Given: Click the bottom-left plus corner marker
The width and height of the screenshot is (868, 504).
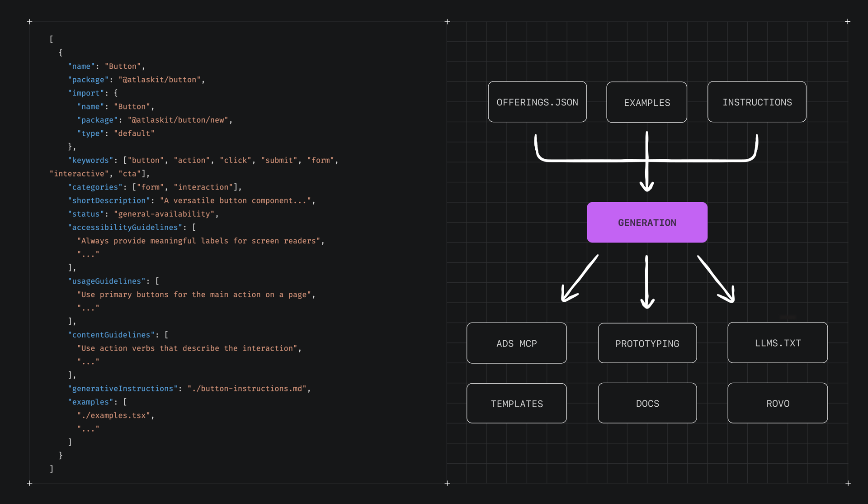Looking at the screenshot, I should [29, 483].
